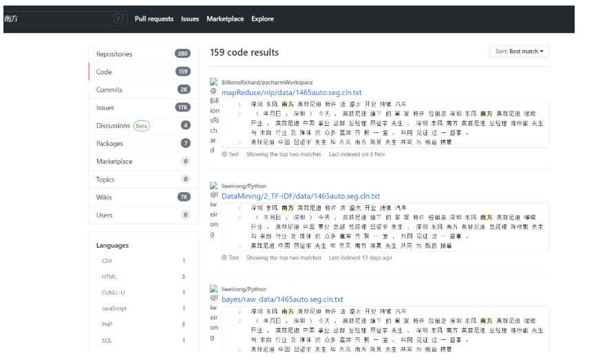Show Topics search results

coord(143,179)
